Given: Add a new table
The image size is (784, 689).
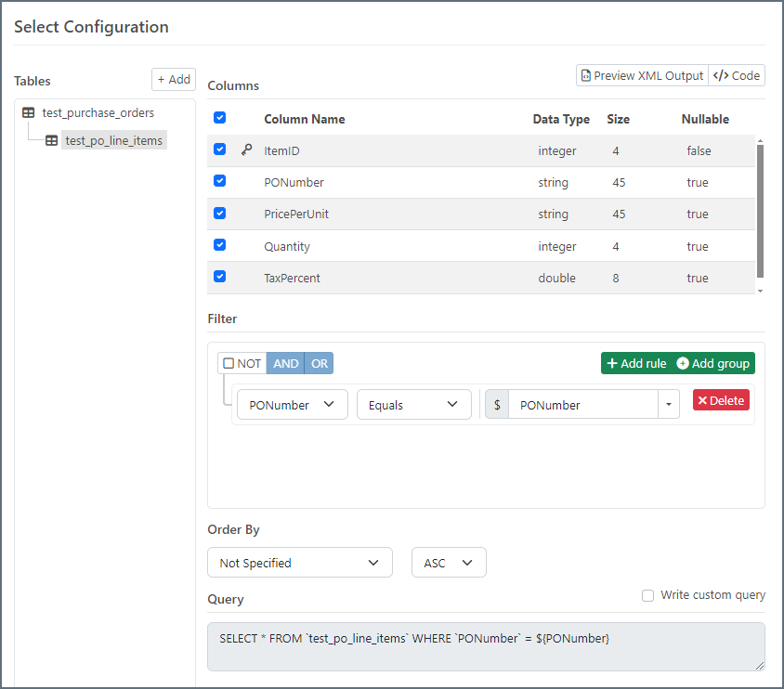Looking at the screenshot, I should 174,80.
